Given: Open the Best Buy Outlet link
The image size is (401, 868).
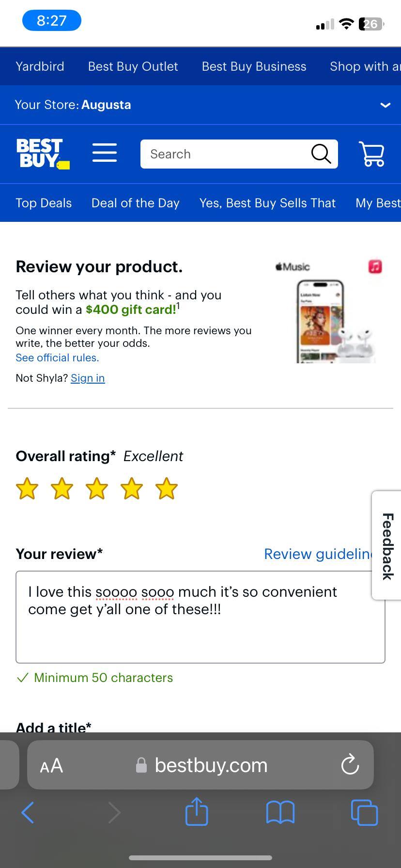Looking at the screenshot, I should pyautogui.click(x=132, y=66).
